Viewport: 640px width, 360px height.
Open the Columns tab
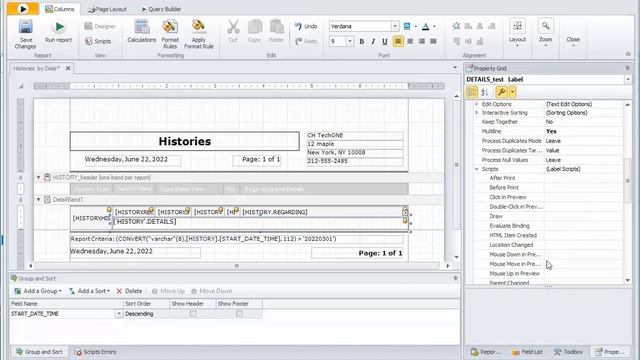click(x=60, y=9)
